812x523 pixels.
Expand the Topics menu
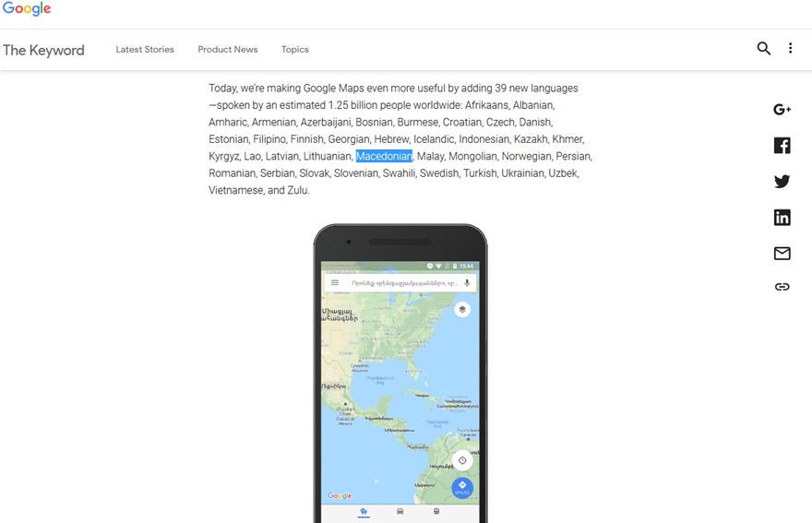(x=295, y=50)
